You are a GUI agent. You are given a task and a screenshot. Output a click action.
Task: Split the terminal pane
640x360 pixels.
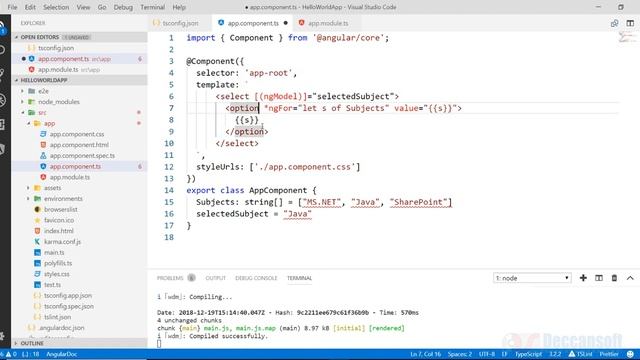pos(599,278)
